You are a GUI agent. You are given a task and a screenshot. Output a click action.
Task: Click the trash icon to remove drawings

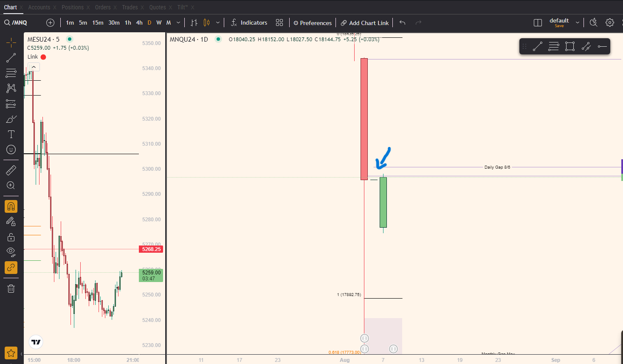click(x=11, y=289)
